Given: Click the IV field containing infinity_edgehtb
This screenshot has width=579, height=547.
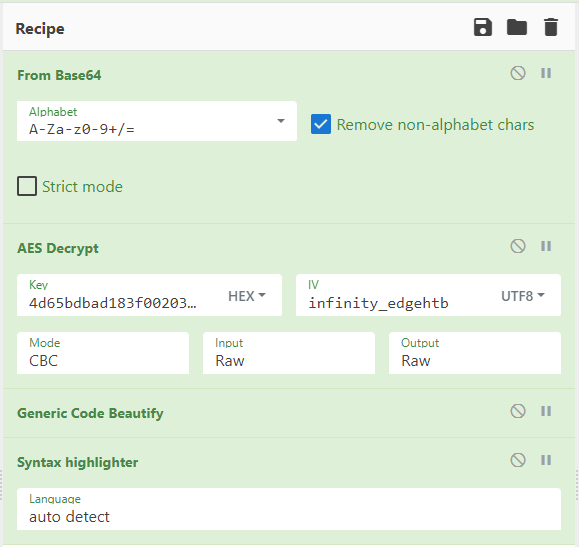Looking at the screenshot, I should pyautogui.click(x=395, y=295).
